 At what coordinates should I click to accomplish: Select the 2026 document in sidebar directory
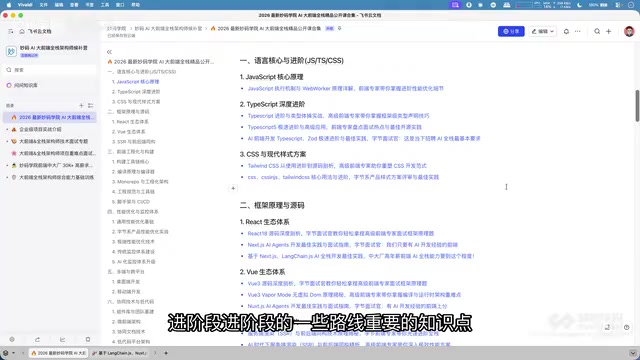click(x=50, y=117)
